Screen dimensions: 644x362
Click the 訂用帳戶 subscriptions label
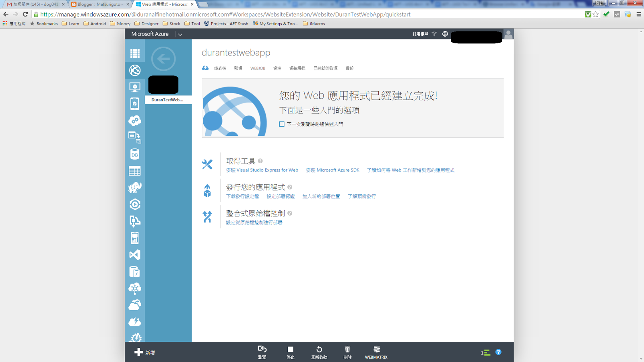click(420, 34)
